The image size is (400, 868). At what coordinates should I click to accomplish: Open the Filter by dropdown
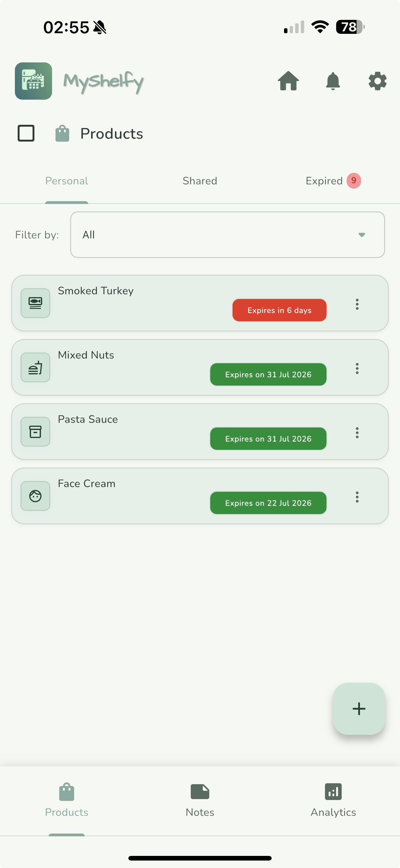pos(227,234)
